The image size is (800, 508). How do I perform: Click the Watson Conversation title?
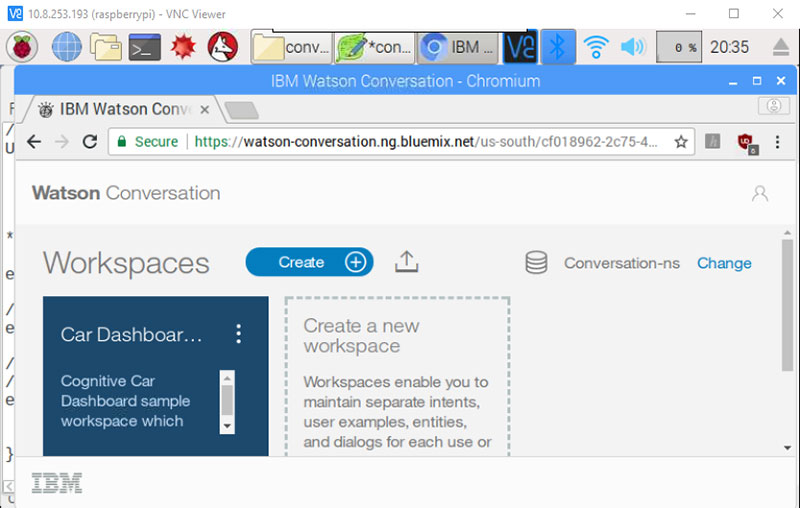(x=126, y=193)
